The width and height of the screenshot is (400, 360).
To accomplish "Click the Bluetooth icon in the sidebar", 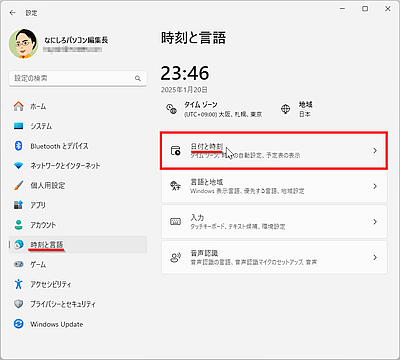I will (x=19, y=146).
